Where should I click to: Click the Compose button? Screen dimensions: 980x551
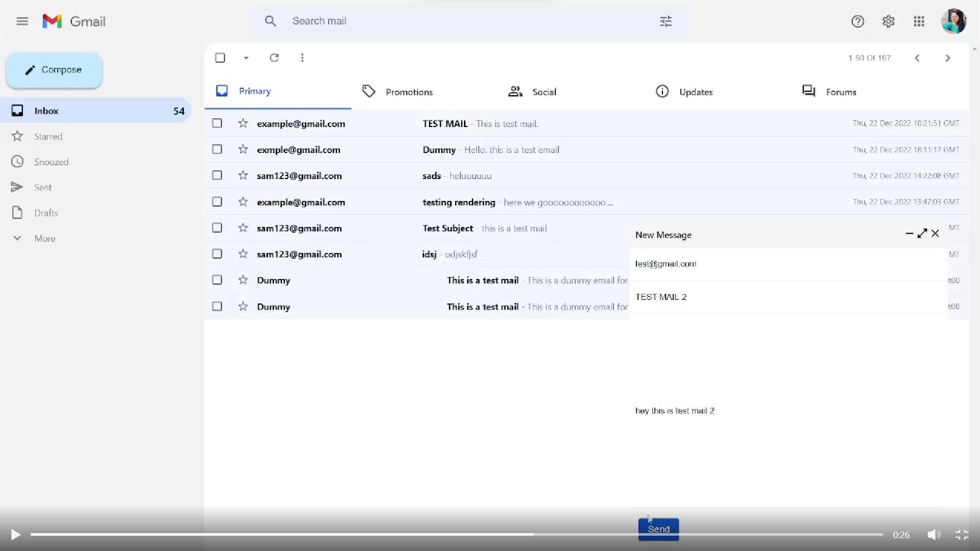(54, 70)
